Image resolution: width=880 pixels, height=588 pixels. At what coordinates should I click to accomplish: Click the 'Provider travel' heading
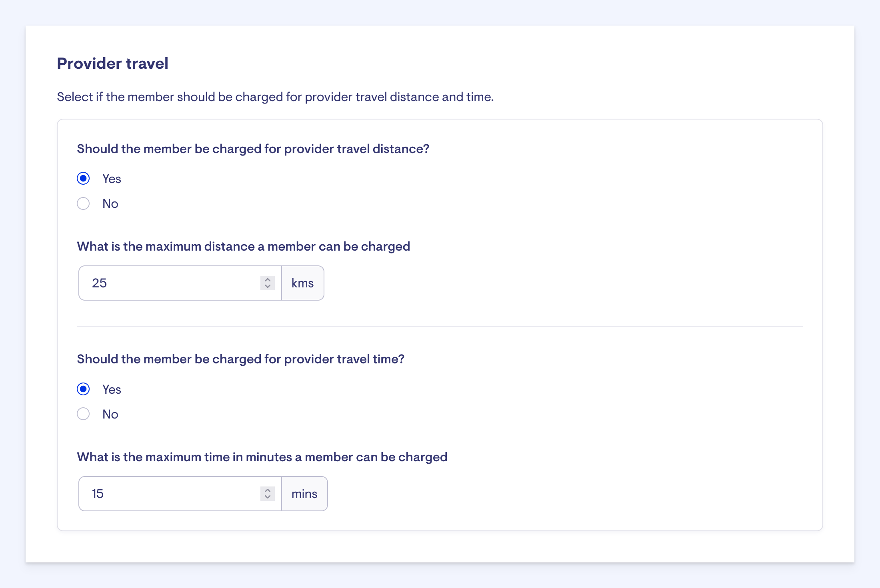[x=112, y=63]
